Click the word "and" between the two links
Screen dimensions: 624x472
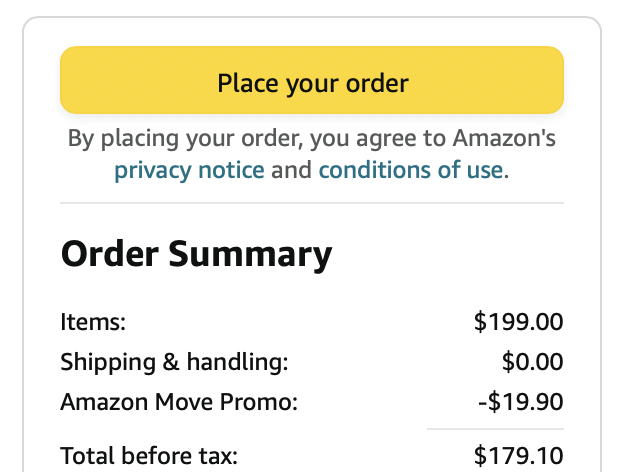(291, 170)
